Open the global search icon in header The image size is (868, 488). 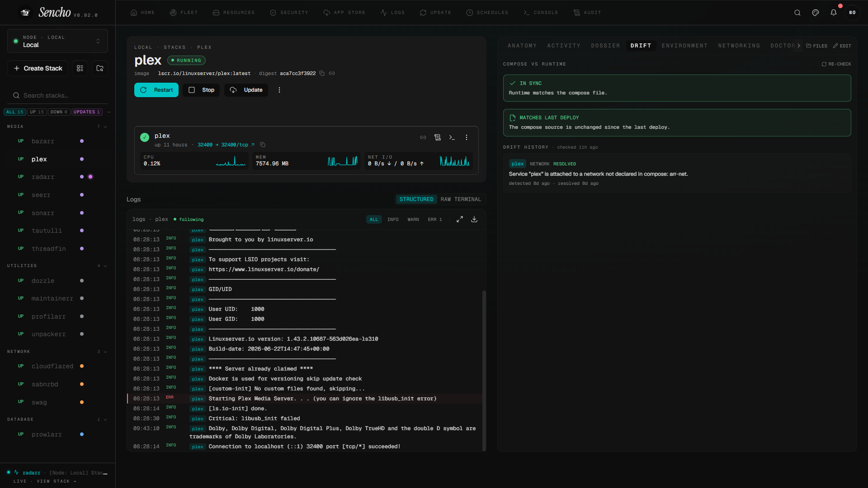(797, 13)
